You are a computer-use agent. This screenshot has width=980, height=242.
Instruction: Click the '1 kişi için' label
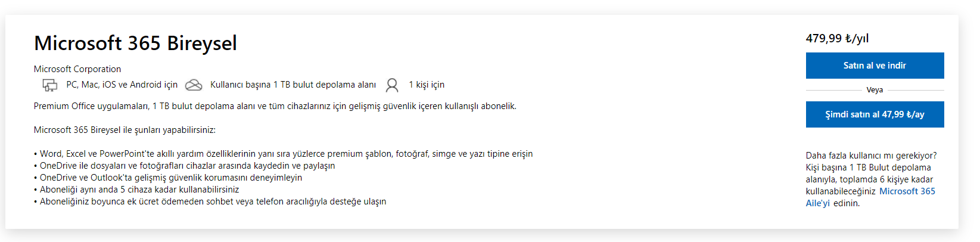[x=427, y=85]
